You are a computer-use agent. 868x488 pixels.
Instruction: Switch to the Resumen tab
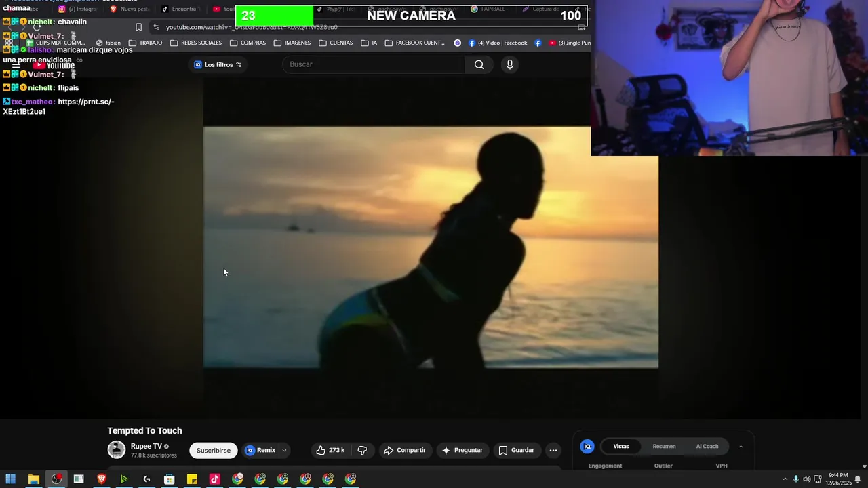(x=664, y=446)
